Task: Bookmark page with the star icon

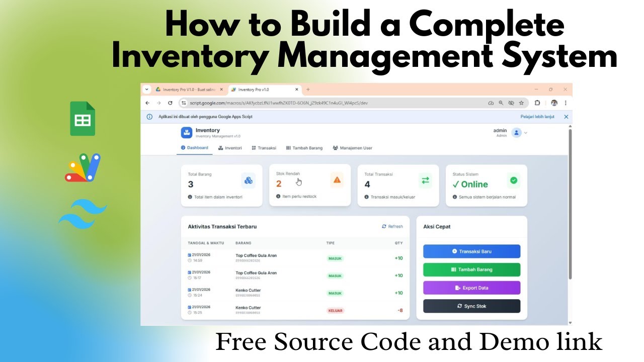Action: coord(521,103)
